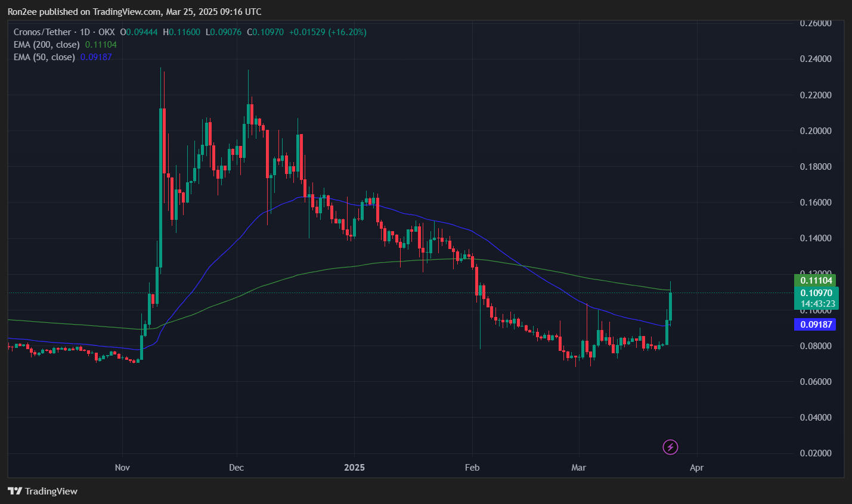
Task: Click the EMA (50, close) legend label
Action: (44, 57)
